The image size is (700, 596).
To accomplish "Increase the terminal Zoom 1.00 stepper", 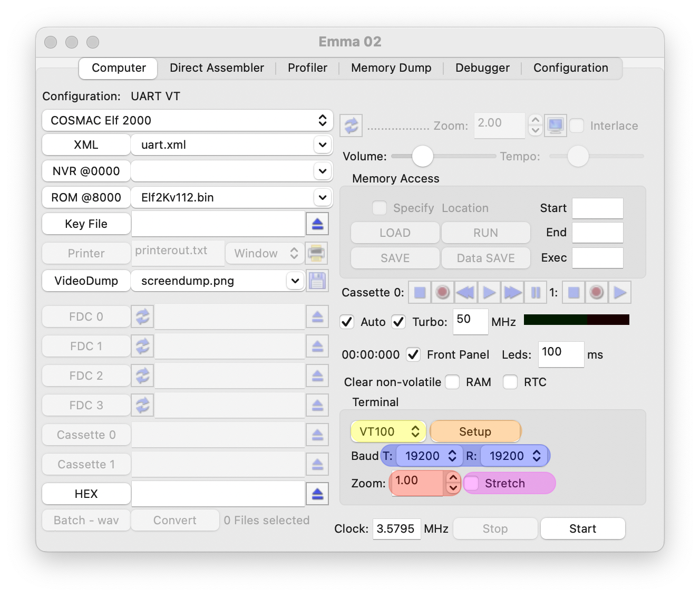I will [x=453, y=478].
